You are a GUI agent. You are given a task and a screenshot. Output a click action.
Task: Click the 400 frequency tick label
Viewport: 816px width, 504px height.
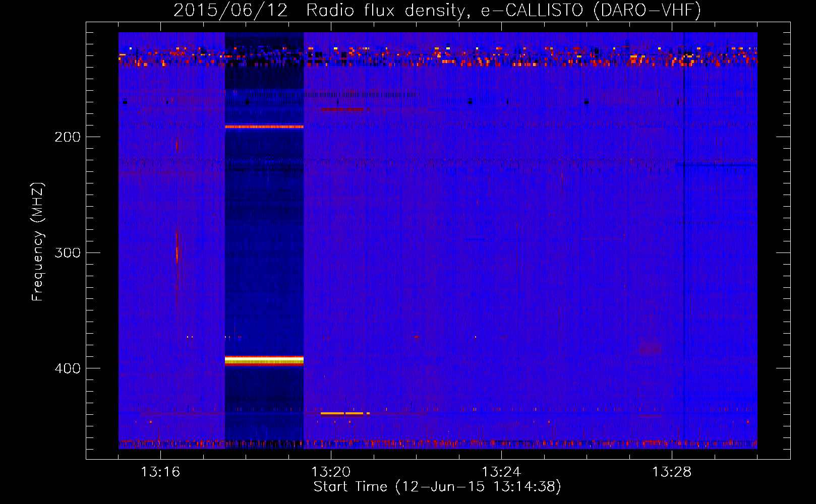[x=68, y=368]
